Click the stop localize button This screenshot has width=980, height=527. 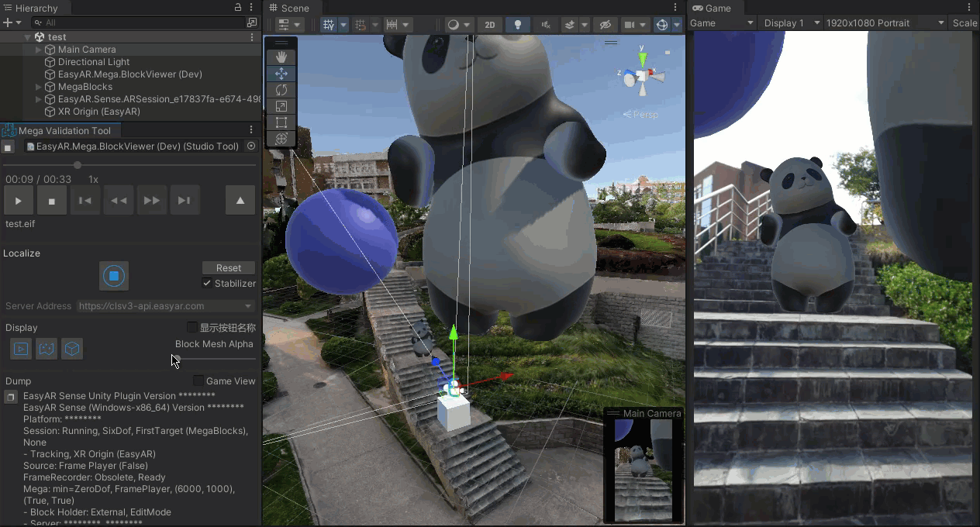point(114,276)
